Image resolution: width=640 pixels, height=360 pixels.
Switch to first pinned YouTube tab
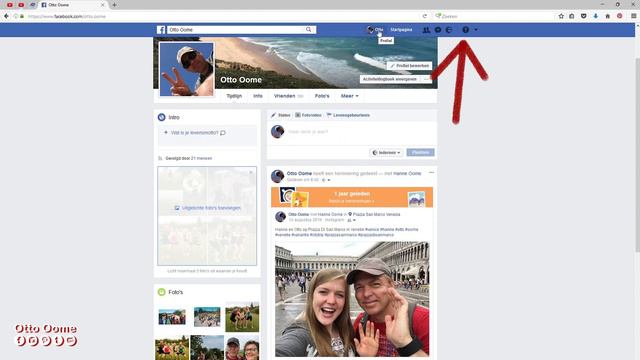[x=9, y=5]
